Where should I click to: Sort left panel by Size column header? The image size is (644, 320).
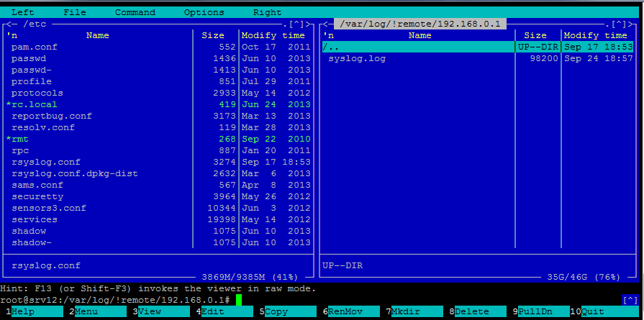(212, 35)
